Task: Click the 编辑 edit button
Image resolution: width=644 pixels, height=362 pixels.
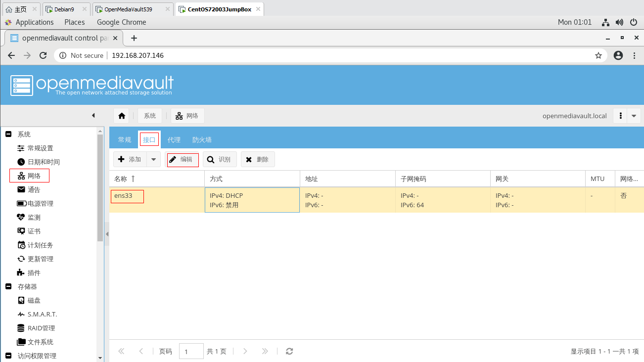Action: tap(183, 160)
